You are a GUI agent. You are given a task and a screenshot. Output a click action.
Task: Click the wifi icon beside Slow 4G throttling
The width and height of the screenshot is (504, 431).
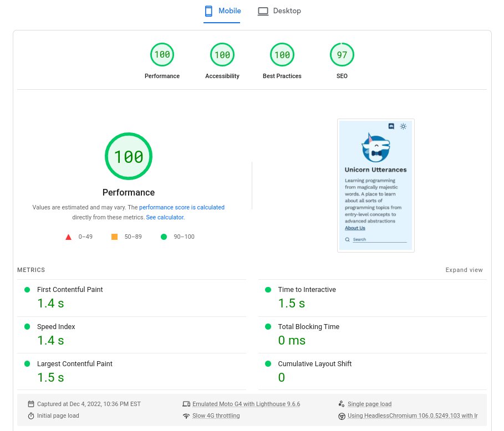(186, 416)
